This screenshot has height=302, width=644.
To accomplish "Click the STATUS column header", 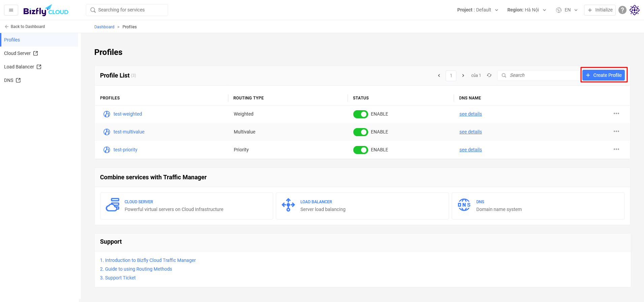I will (x=361, y=98).
